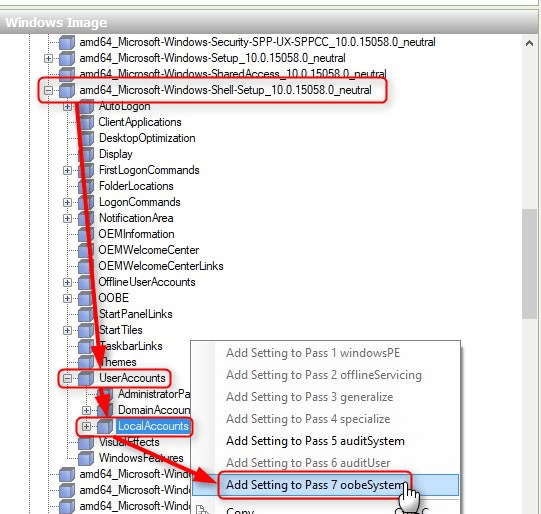Click the Copy icon in the context menu

click(203, 510)
